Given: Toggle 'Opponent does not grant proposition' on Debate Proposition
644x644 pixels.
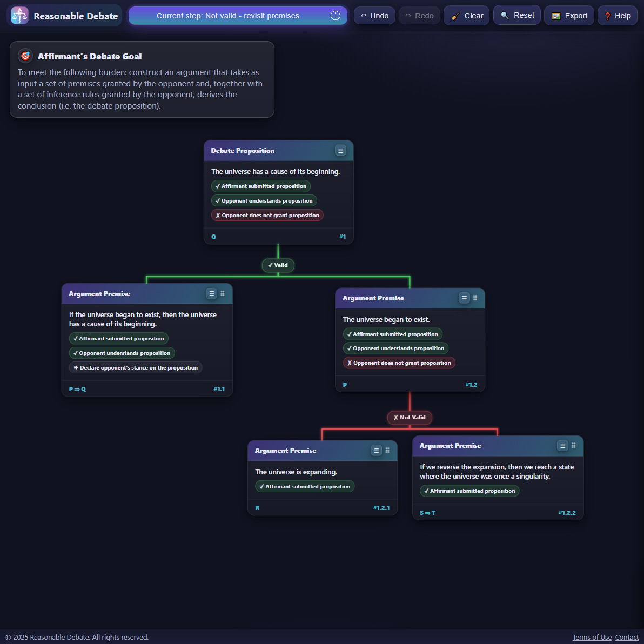Looking at the screenshot, I should pos(267,214).
